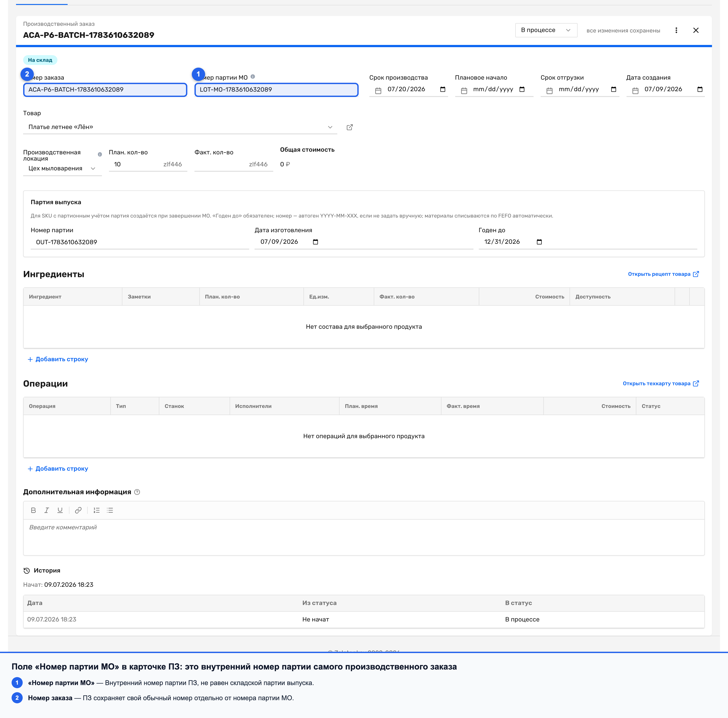The height and width of the screenshot is (718, 728).
Task: Add a row under Операции table
Action: [x=58, y=469]
